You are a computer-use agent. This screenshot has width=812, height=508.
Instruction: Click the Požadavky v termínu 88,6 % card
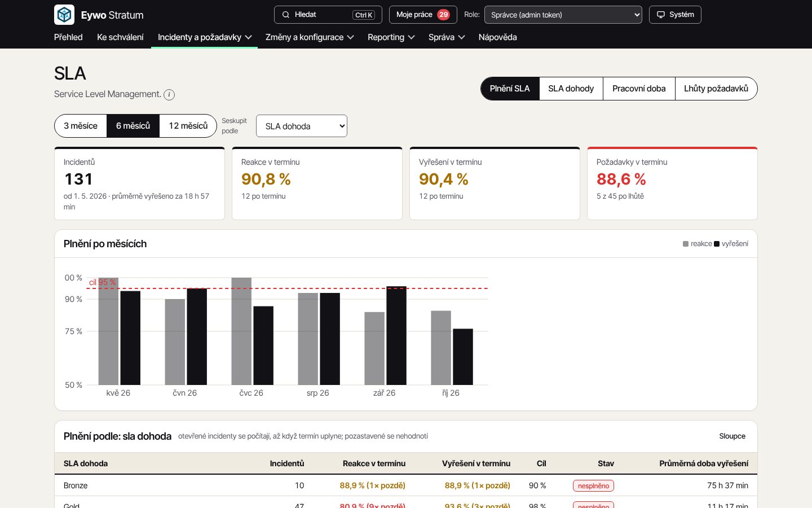click(672, 183)
